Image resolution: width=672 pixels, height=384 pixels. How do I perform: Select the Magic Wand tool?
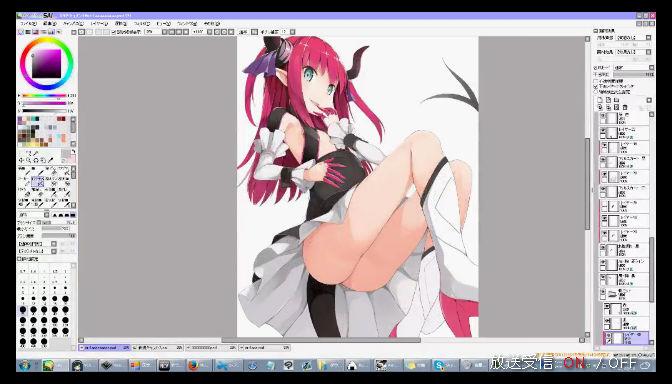point(36,153)
